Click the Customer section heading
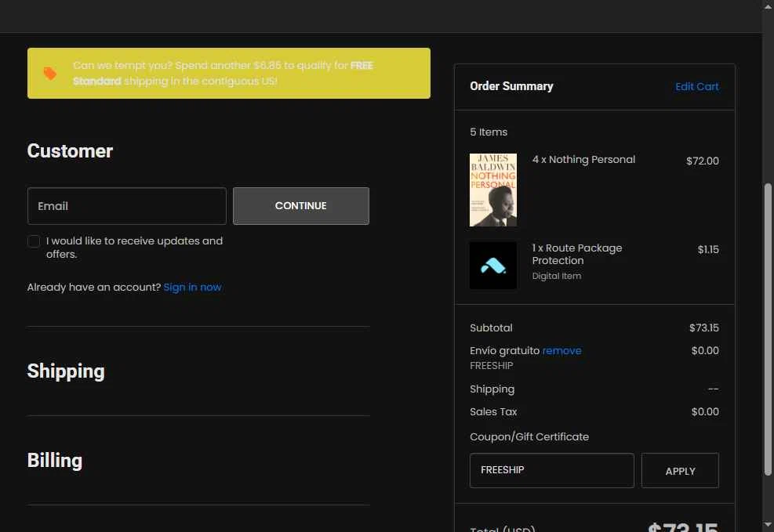The width and height of the screenshot is (774, 532). point(70,151)
